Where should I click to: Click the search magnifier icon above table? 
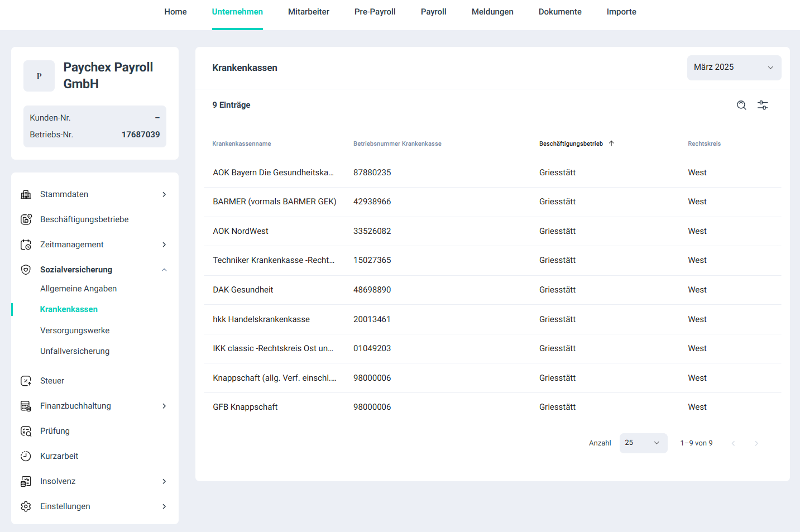741,105
